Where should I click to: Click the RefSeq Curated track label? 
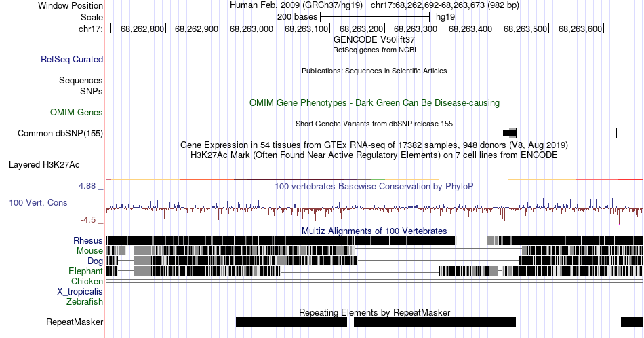click(x=71, y=59)
